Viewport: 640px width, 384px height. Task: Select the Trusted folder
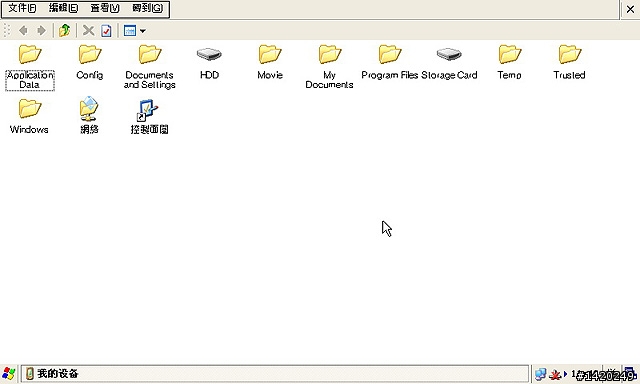coord(569,62)
